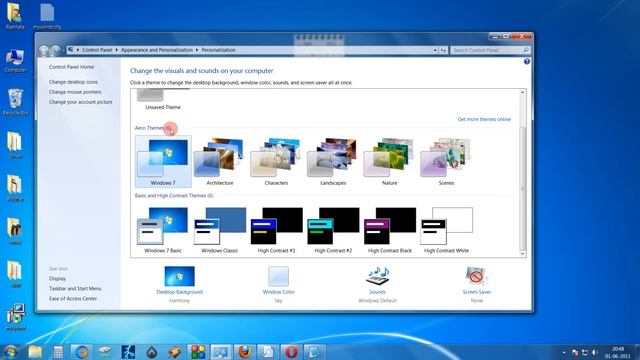This screenshot has height=360, width=640.
Task: Click the address bar refresh button
Action: tap(443, 50)
